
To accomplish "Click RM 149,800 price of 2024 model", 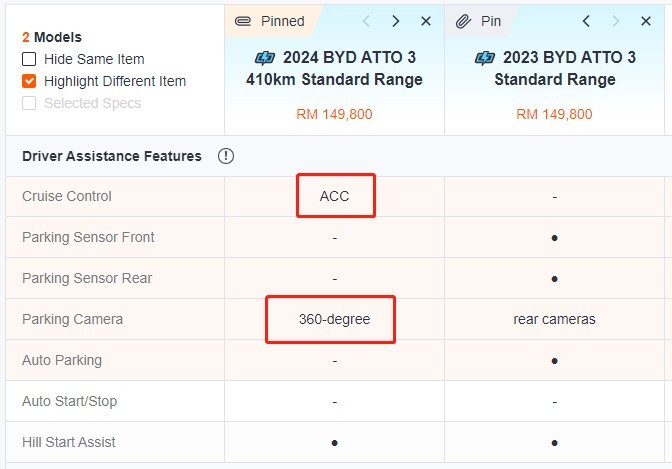I will [x=334, y=114].
